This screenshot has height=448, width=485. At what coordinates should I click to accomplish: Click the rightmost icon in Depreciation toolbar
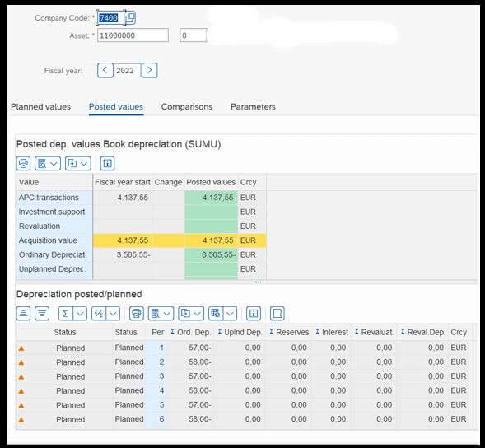tap(277, 314)
